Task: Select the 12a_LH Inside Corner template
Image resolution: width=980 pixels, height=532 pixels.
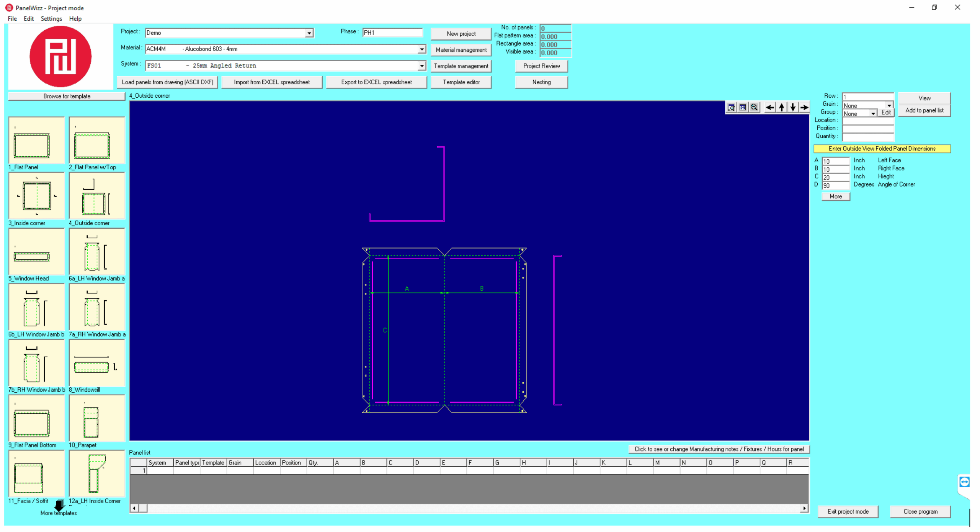Action: [97, 474]
